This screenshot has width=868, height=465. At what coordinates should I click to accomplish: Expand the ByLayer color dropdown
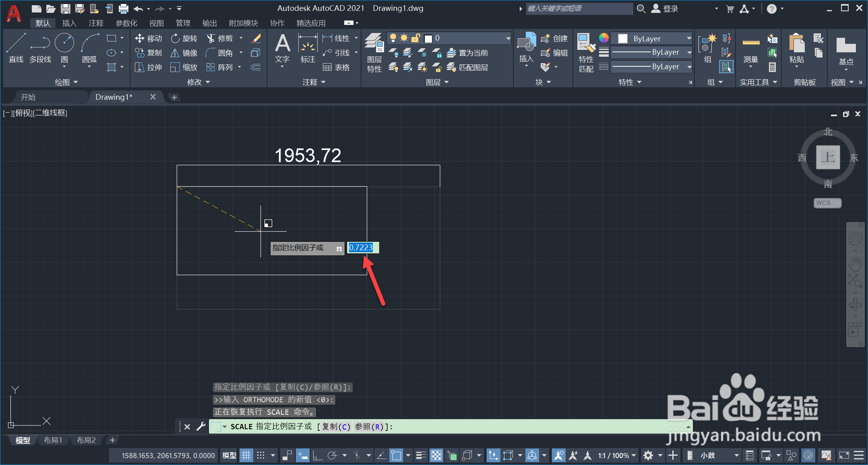click(x=689, y=38)
